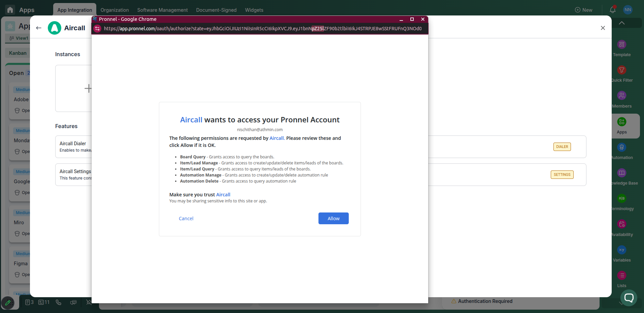The image size is (644, 313).
Task: Collapse the sidebar using the up chevron
Action: (x=622, y=23)
